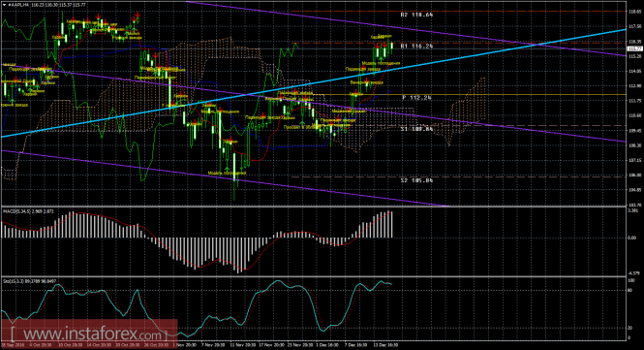Image resolution: width=644 pixels, height=350 pixels.
Task: Click the P 112.24 pivot level label
Action: 416,98
